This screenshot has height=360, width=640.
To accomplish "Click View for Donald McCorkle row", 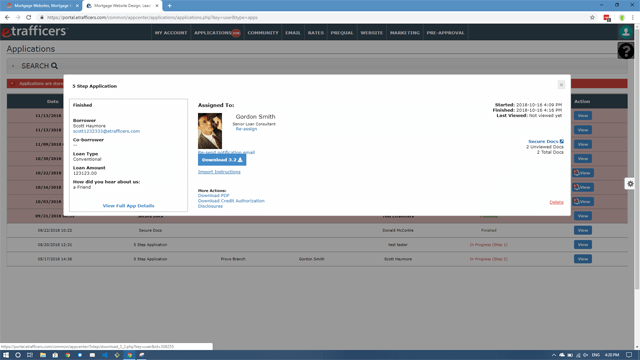I will click(582, 230).
